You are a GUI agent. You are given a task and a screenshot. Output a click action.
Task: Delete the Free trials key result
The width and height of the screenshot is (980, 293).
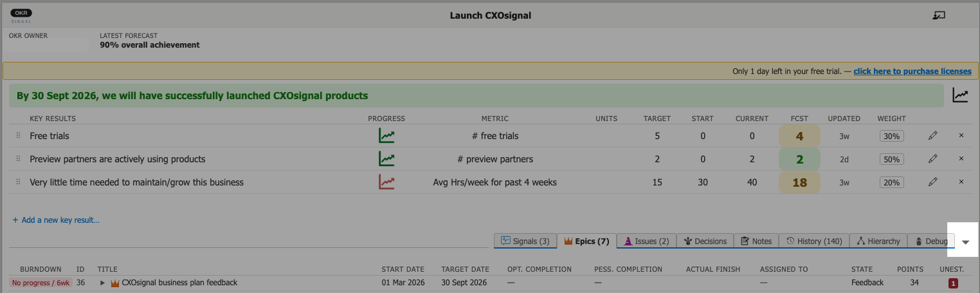pyautogui.click(x=961, y=136)
